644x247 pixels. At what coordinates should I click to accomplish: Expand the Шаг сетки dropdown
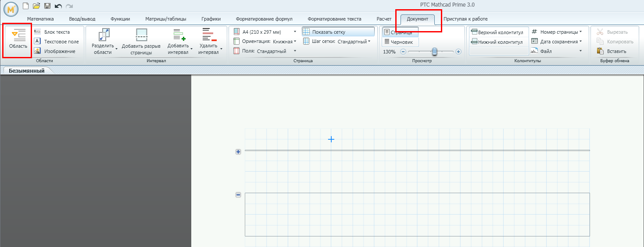[x=369, y=42]
